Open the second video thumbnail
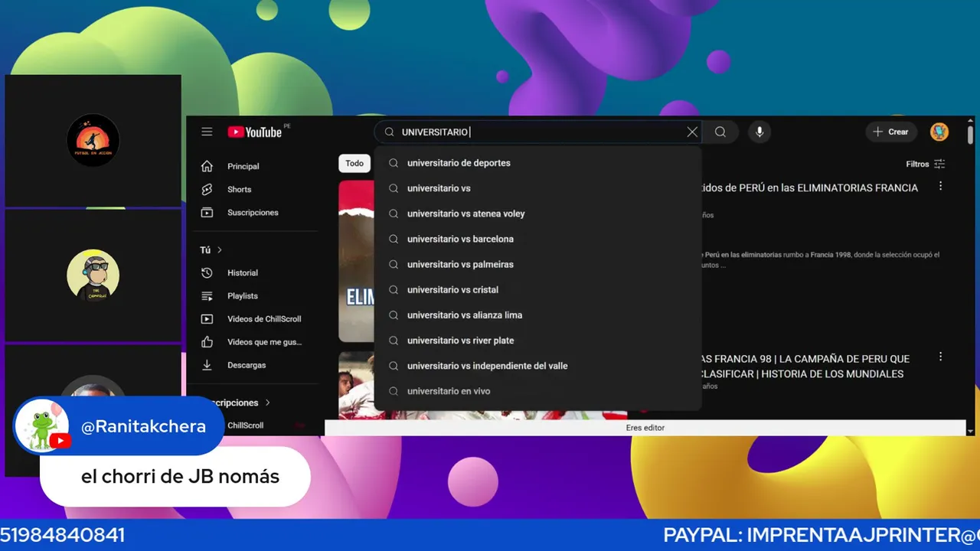The width and height of the screenshot is (980, 551). [357, 386]
